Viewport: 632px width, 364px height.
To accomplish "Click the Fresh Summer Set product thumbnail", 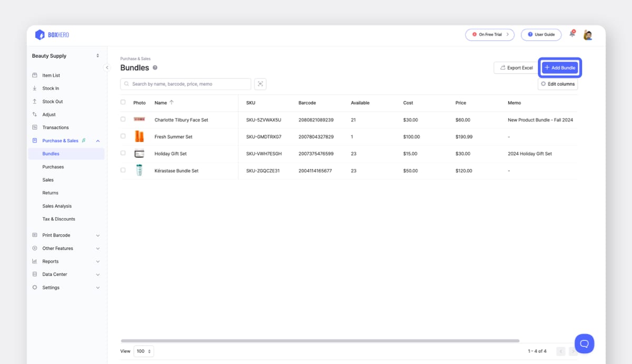I will [x=139, y=136].
